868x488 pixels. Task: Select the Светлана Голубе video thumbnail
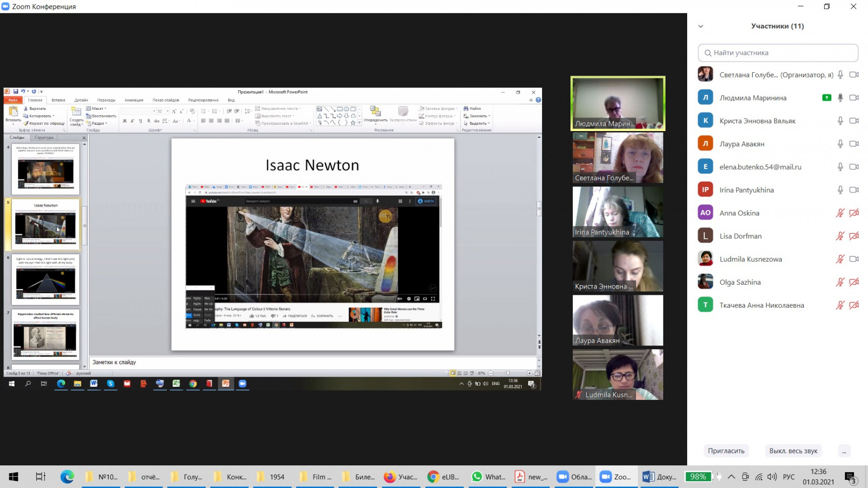pyautogui.click(x=618, y=158)
